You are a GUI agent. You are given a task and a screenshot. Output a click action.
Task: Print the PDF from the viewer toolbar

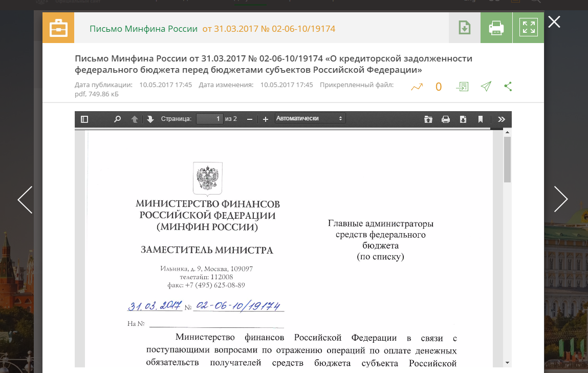(446, 119)
